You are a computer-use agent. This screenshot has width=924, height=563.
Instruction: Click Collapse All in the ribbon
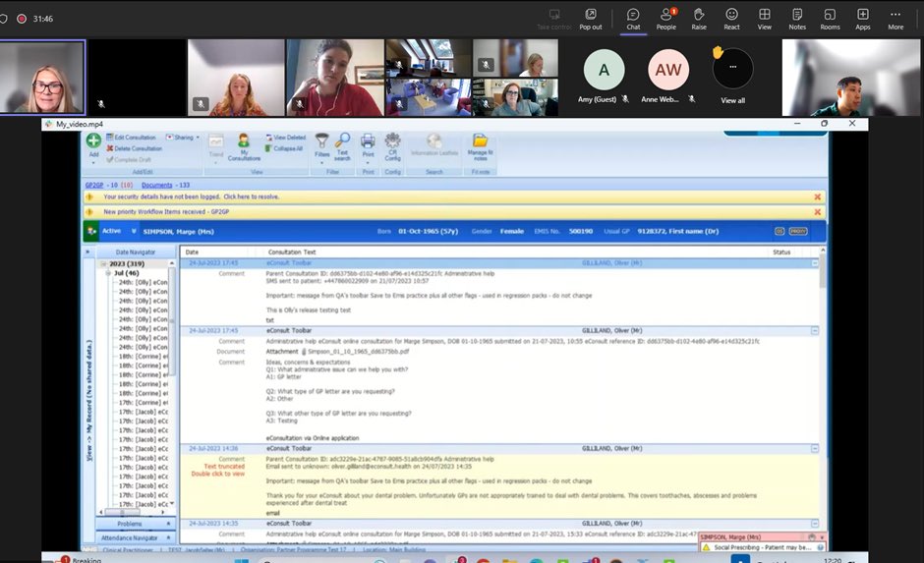pyautogui.click(x=284, y=148)
